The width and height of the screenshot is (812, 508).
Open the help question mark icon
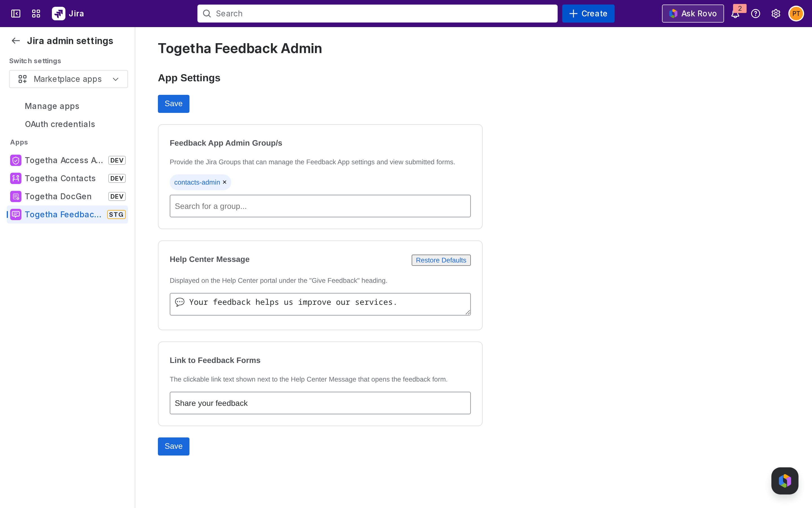coord(756,14)
